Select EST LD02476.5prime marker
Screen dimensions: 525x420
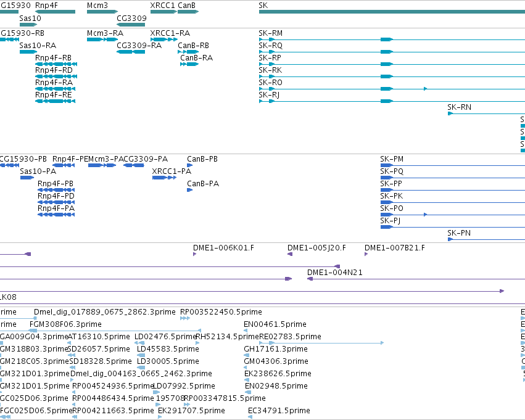[x=139, y=343]
